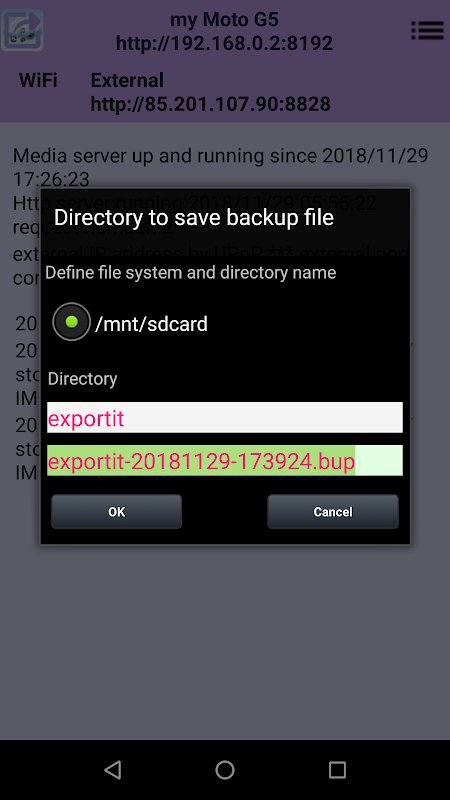Click the Cancel button
The image size is (450, 800).
click(x=333, y=512)
